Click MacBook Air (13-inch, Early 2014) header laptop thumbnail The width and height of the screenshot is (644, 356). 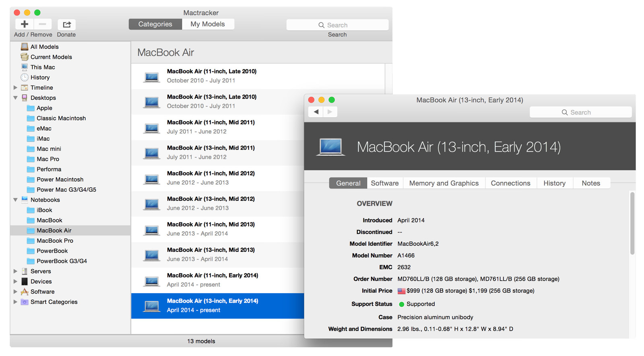[331, 147]
